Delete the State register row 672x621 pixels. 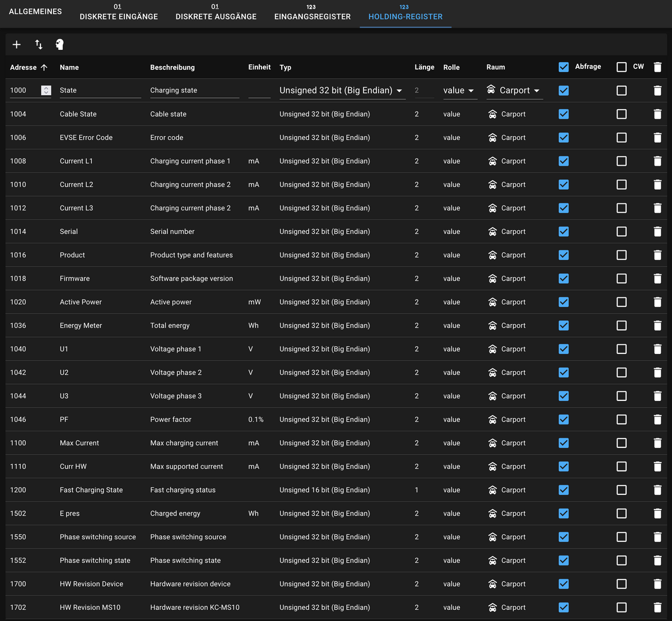click(x=657, y=90)
